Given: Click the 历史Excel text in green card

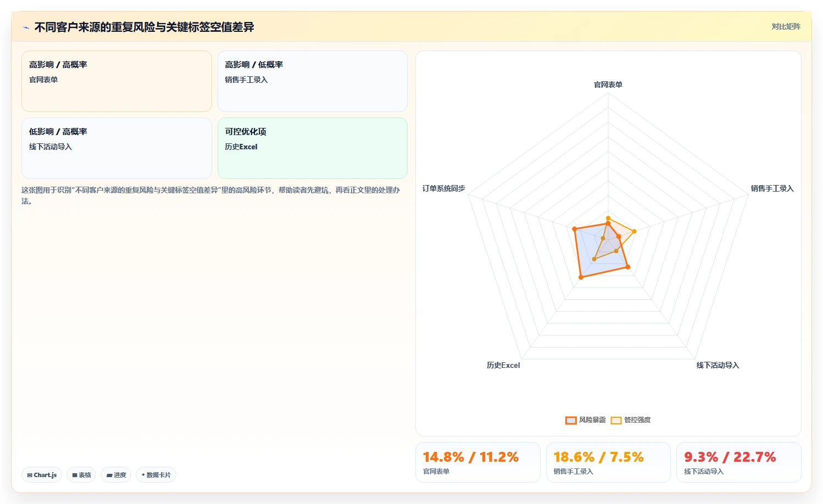Looking at the screenshot, I should tap(241, 147).
